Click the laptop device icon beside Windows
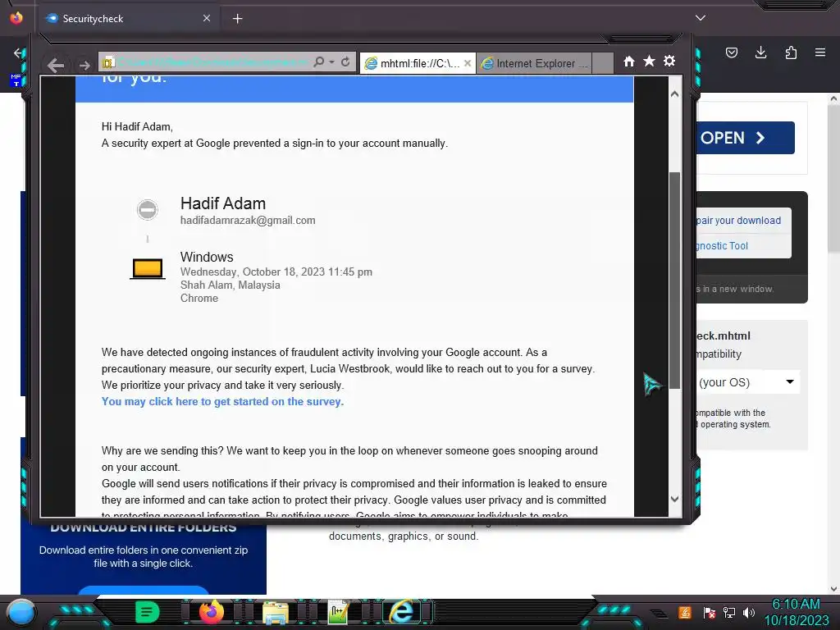840x630 pixels. click(148, 269)
